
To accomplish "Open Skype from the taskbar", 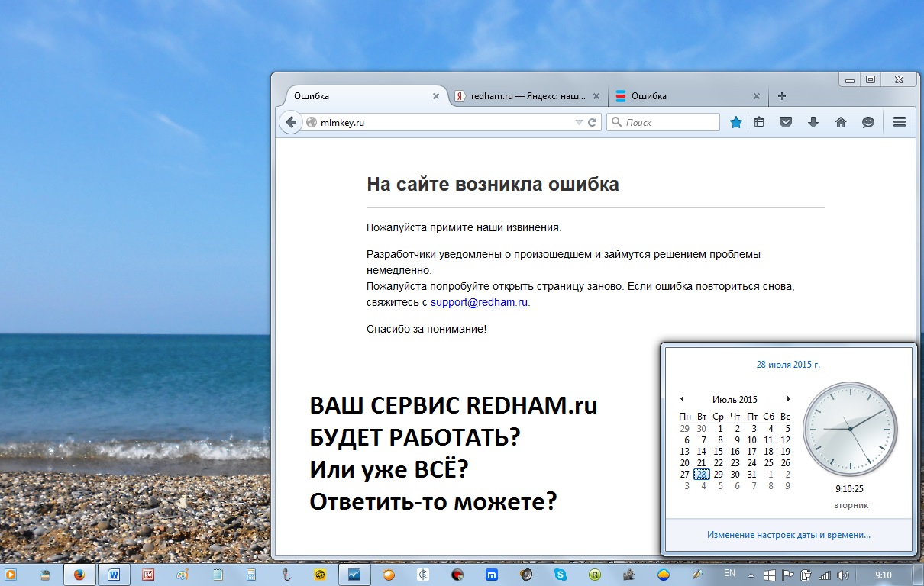I will click(561, 575).
